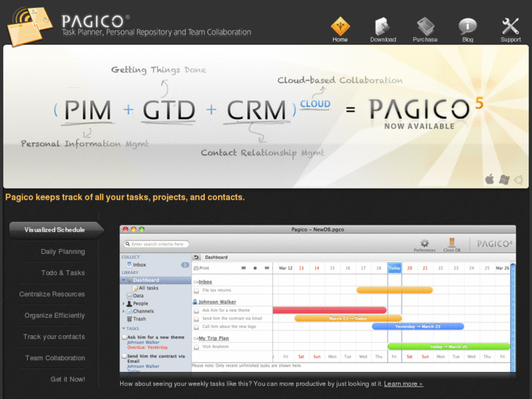Follow the Learn more link
The image size is (532, 399).
point(403,384)
